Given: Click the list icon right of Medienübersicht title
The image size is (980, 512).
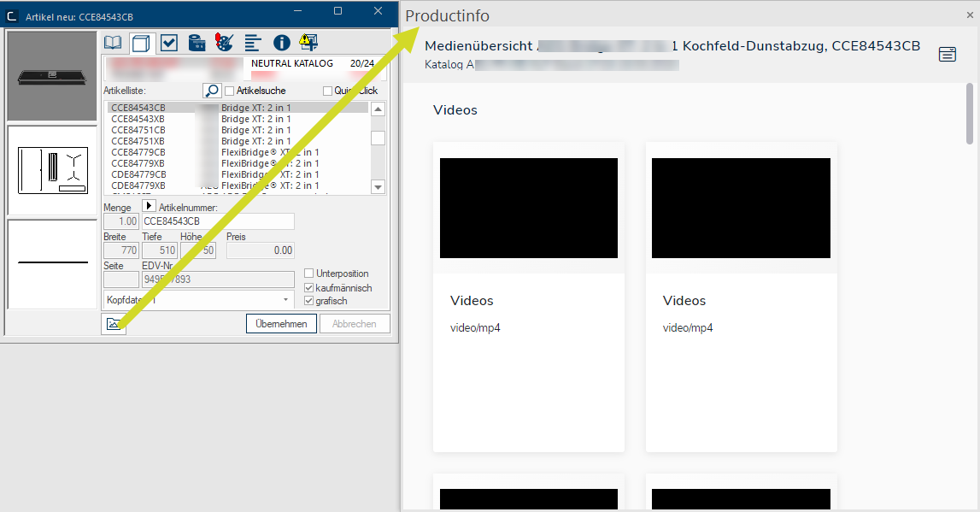Looking at the screenshot, I should point(947,54).
